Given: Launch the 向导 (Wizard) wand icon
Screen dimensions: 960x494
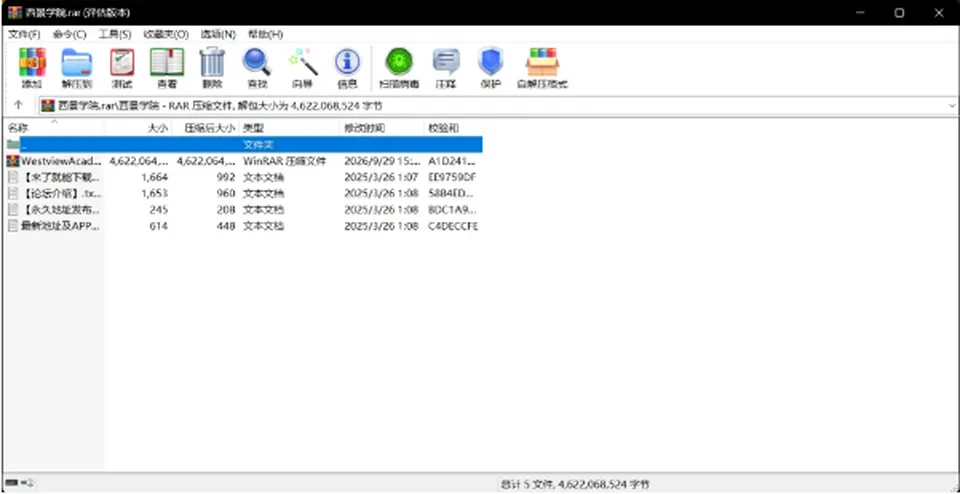Looking at the screenshot, I should (302, 62).
